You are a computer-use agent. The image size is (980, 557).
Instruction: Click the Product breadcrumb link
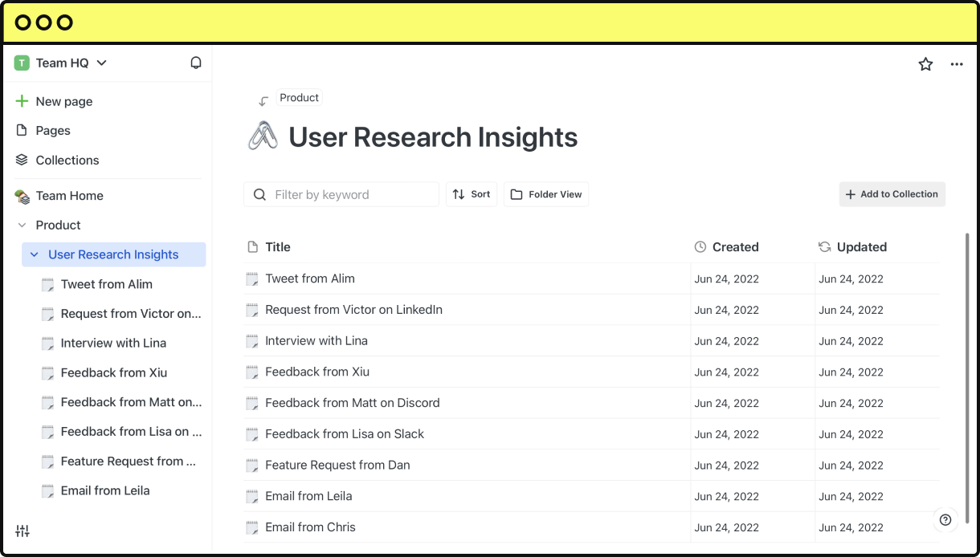[x=299, y=97]
